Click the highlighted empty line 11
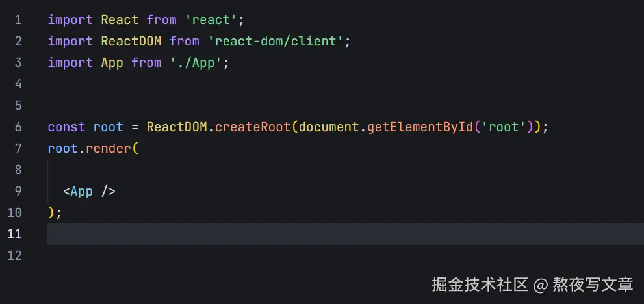 [x=346, y=234]
